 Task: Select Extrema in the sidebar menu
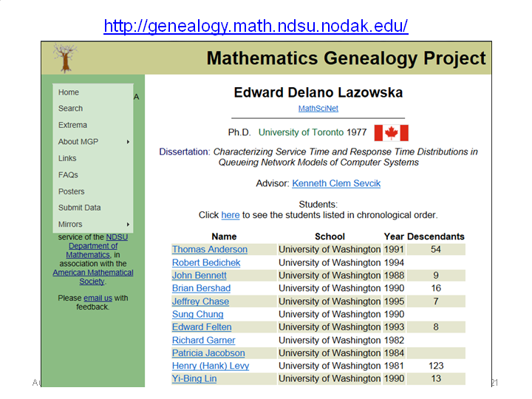coord(72,125)
